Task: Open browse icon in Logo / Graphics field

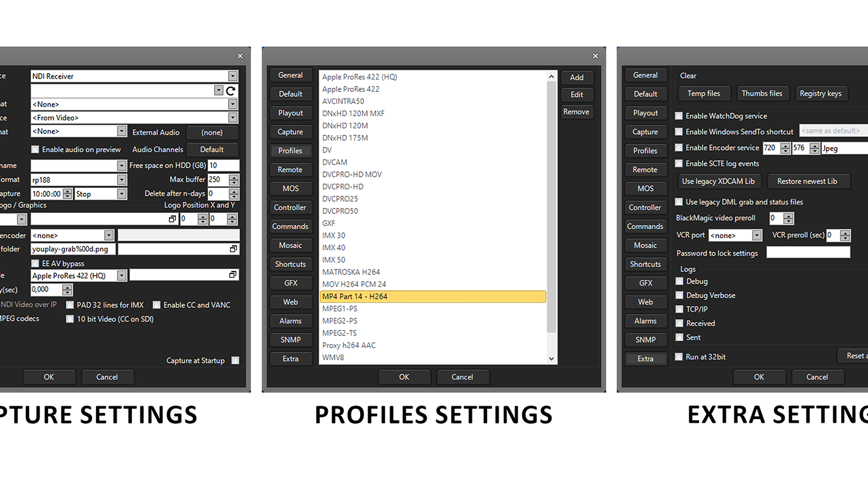Action: pyautogui.click(x=172, y=219)
